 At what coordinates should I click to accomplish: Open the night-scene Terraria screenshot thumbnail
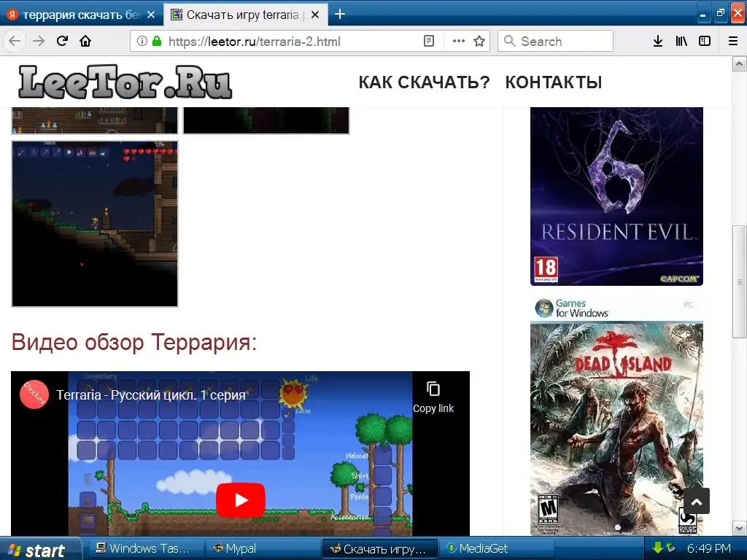click(x=95, y=224)
